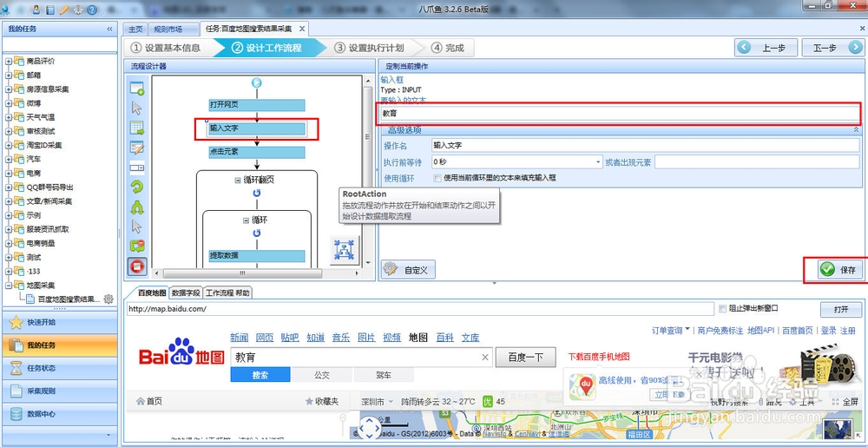The image size is (868, 447).
Task: Pick the green loop arrow action icon
Action: [x=136, y=187]
